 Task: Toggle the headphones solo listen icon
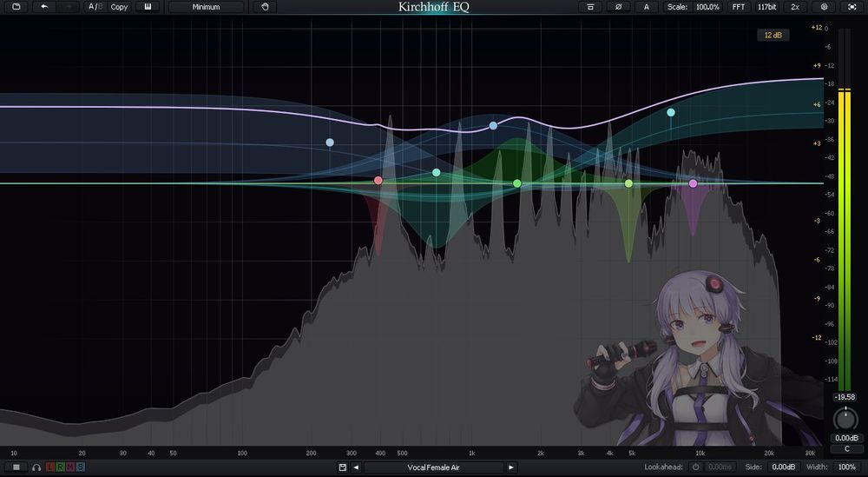point(36,467)
